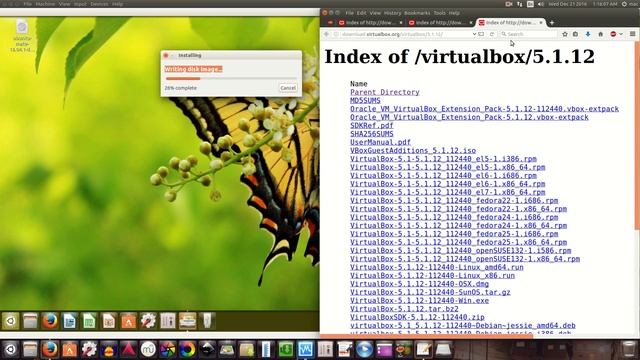
Task: Open Firefox History menu
Action: [392, 13]
